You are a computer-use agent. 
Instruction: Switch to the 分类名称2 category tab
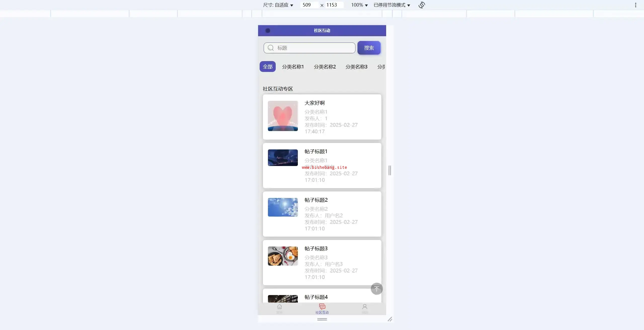(x=325, y=67)
